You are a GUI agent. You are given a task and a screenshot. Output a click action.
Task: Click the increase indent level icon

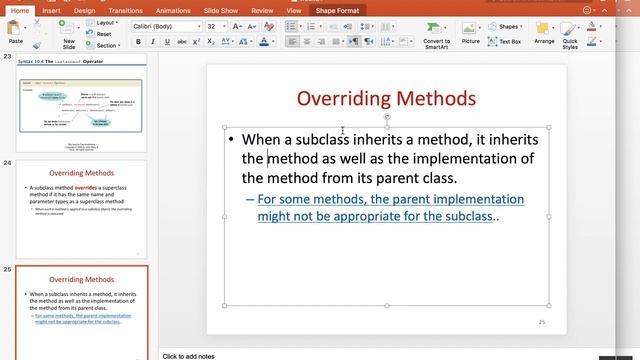pyautogui.click(x=348, y=27)
